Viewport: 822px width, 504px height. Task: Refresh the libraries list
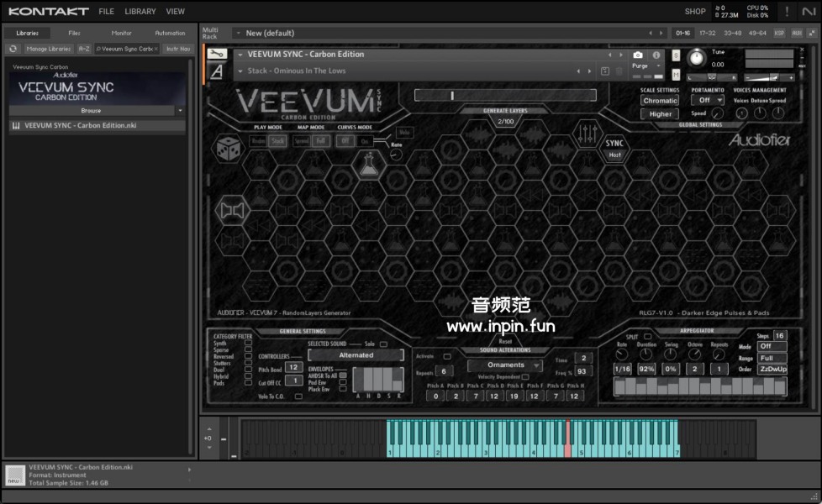click(13, 49)
